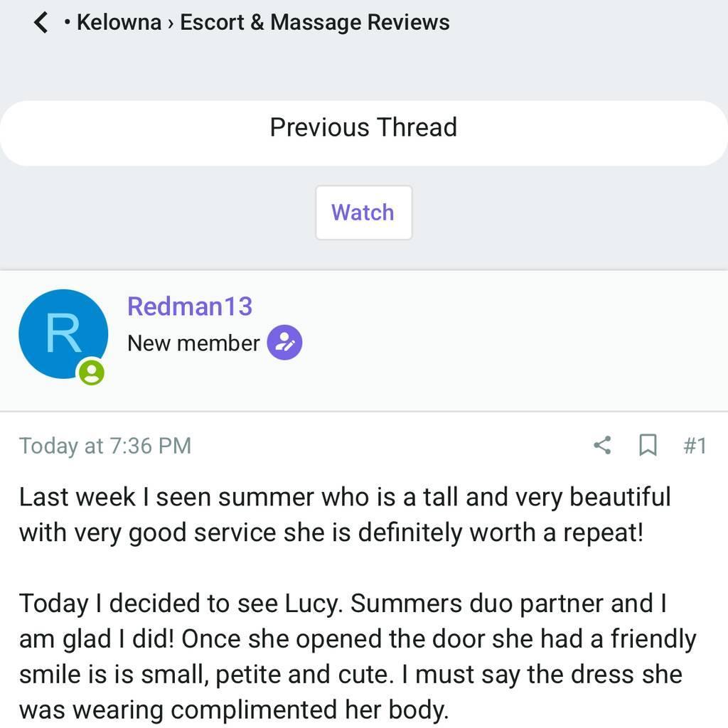The width and height of the screenshot is (728, 728).
Task: Open the Today at 7:36 PM permalink
Action: [x=105, y=446]
